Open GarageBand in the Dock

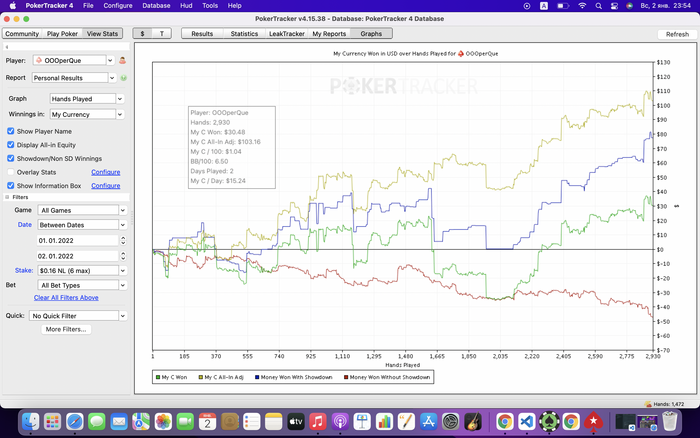473,421
